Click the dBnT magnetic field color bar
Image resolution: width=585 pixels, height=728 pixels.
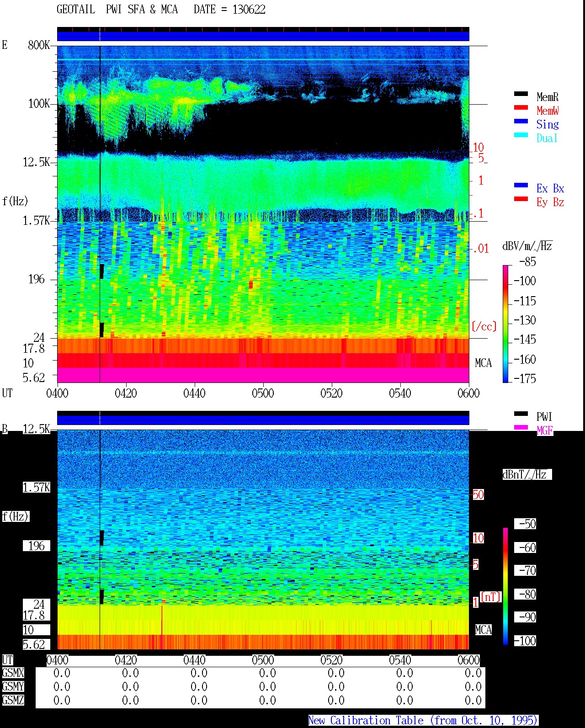505,586
